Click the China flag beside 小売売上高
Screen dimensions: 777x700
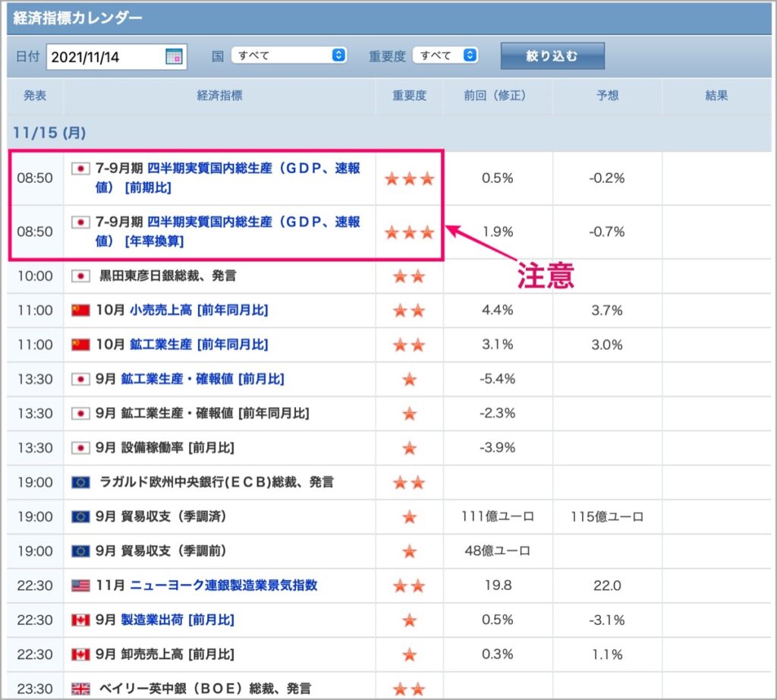pyautogui.click(x=80, y=311)
